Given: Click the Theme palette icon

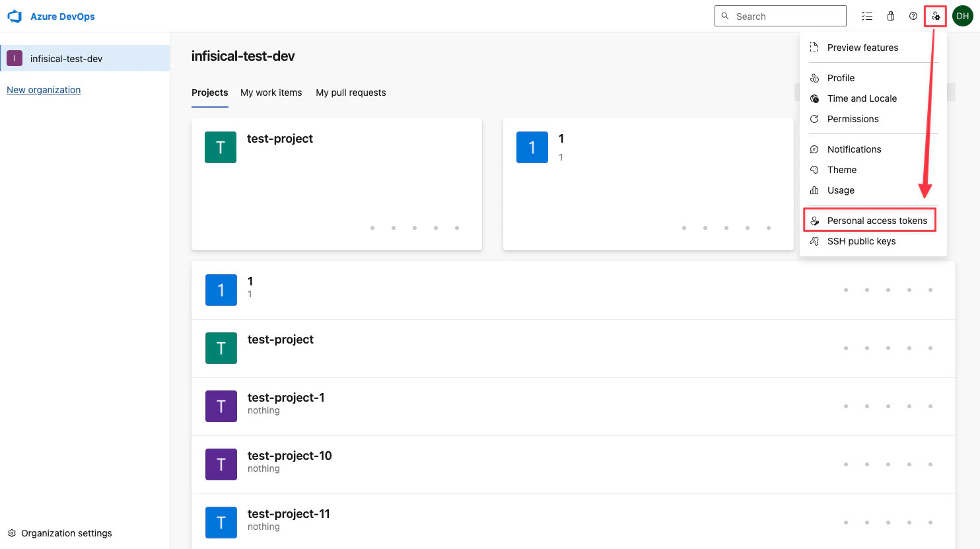Looking at the screenshot, I should [814, 170].
